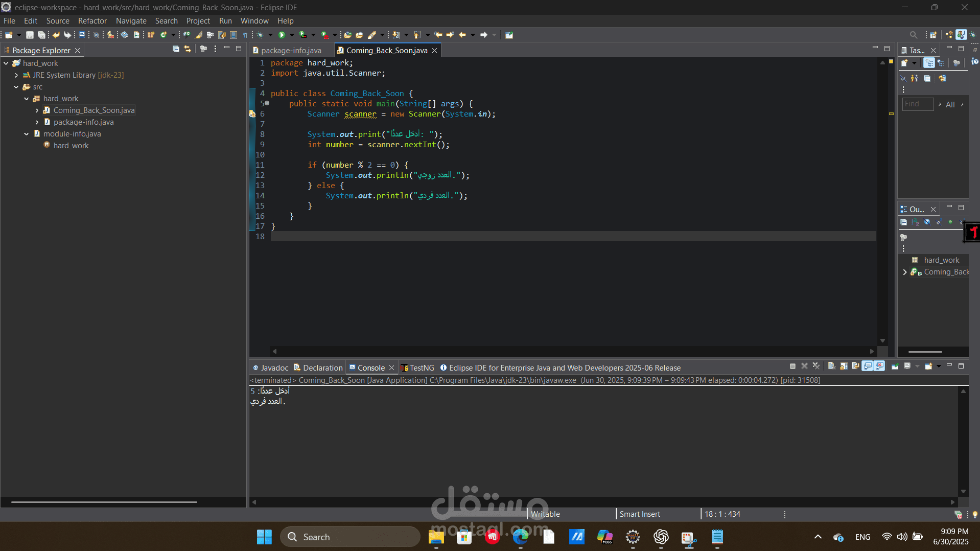Click the New Task icon in Task List

(x=904, y=63)
